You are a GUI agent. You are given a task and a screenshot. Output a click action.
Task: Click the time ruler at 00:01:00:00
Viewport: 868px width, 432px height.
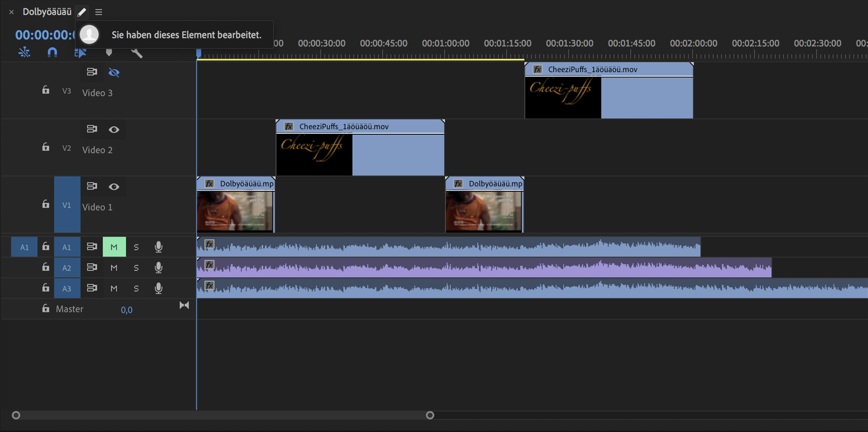click(446, 43)
